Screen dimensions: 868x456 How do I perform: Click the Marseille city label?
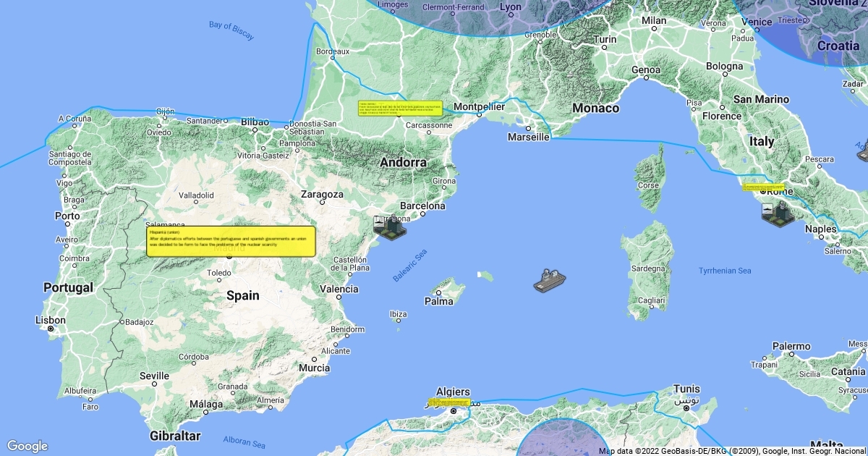tap(529, 137)
